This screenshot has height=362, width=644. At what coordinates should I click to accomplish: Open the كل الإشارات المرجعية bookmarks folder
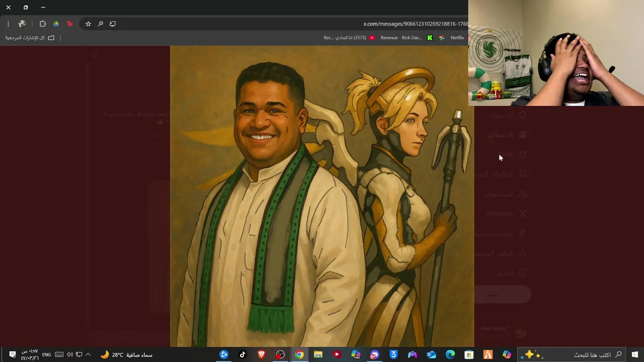pos(30,38)
